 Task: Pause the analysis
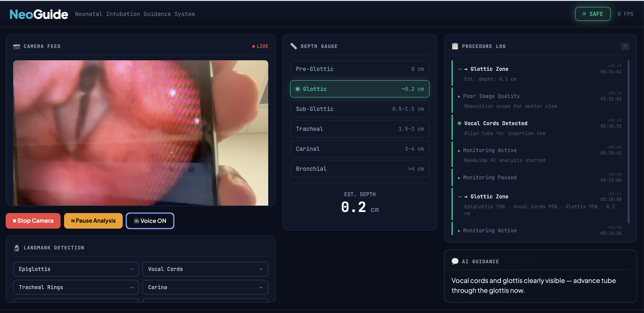pyautogui.click(x=93, y=221)
